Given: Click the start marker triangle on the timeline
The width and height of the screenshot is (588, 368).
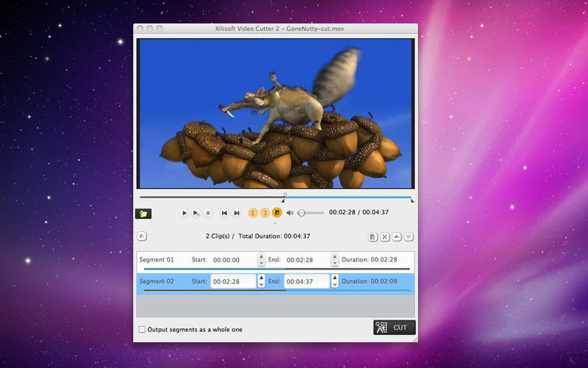Looking at the screenshot, I should point(283,200).
